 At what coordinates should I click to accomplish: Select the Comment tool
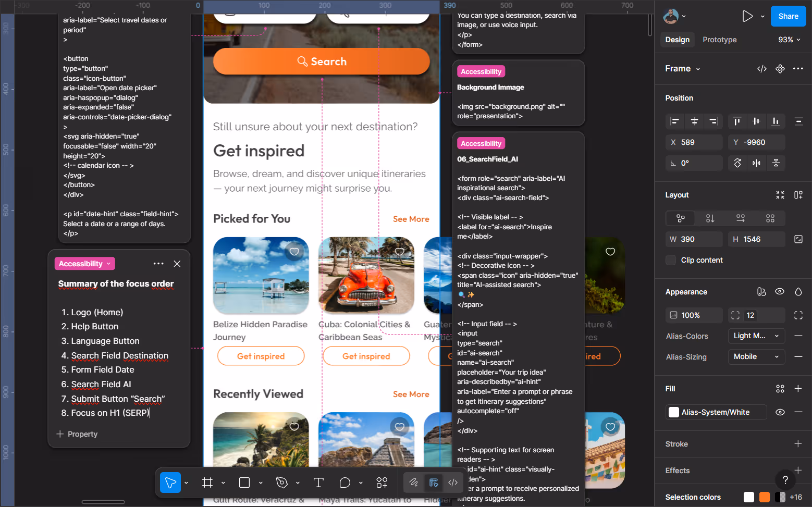(345, 483)
